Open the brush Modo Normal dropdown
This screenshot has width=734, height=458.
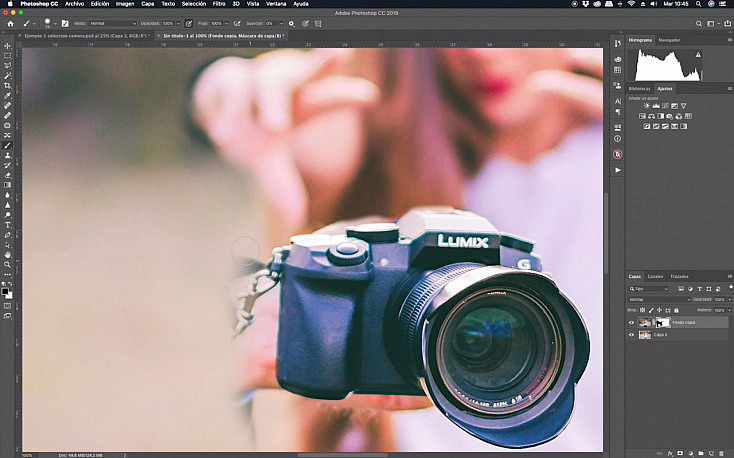[x=112, y=23]
